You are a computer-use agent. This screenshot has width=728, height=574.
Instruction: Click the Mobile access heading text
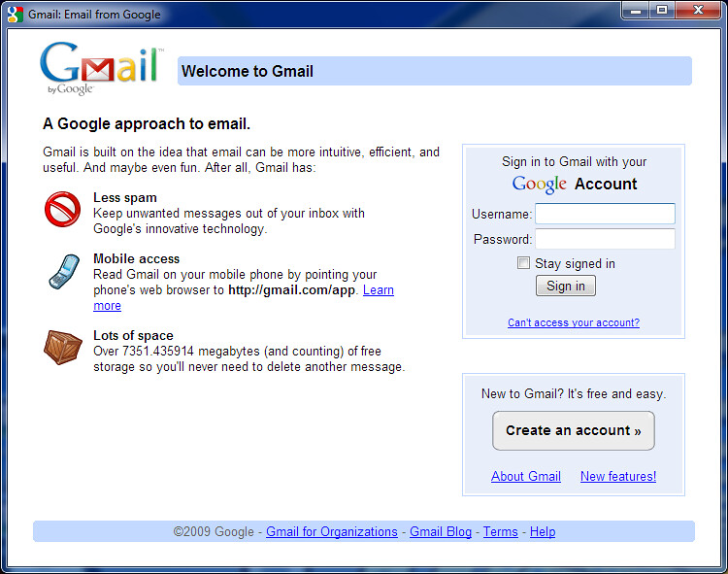pos(137,258)
